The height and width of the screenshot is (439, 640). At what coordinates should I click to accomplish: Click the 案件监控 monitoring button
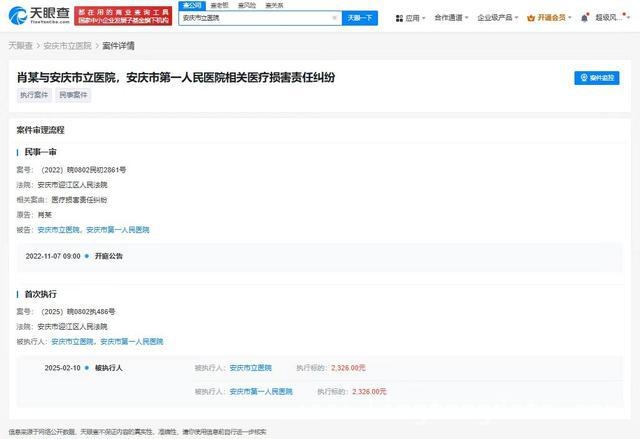point(597,78)
